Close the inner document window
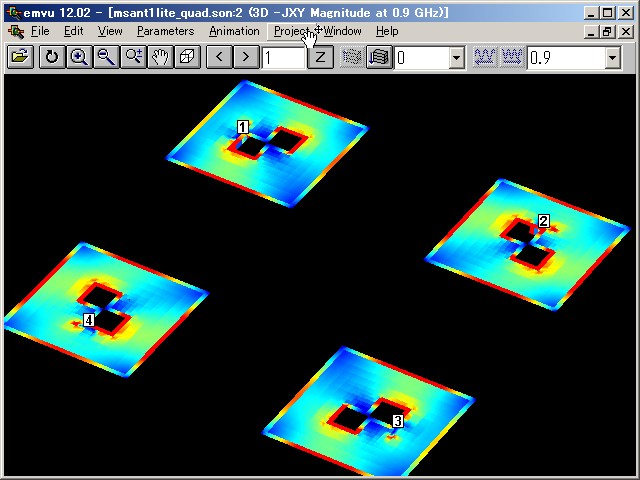The height and width of the screenshot is (480, 640). coord(625,31)
